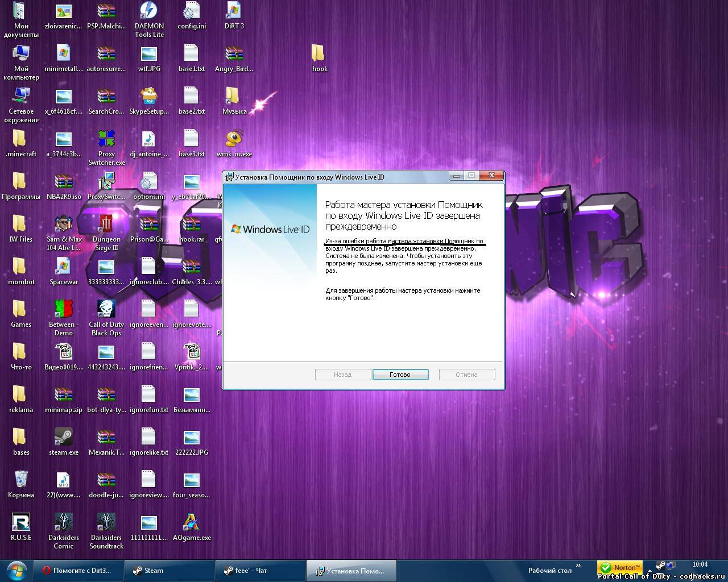Image resolution: width=728 pixels, height=582 pixels.
Task: Click the system clock showing 10:04
Action: (700, 564)
